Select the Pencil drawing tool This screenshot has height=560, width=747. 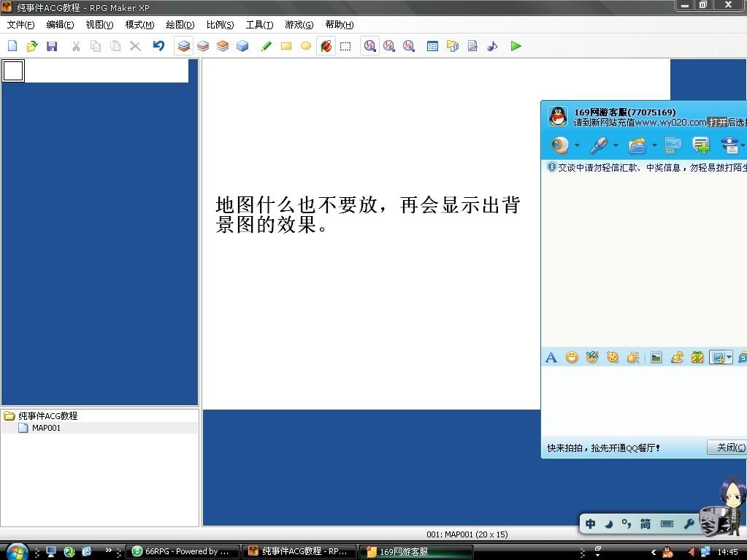[x=267, y=46]
